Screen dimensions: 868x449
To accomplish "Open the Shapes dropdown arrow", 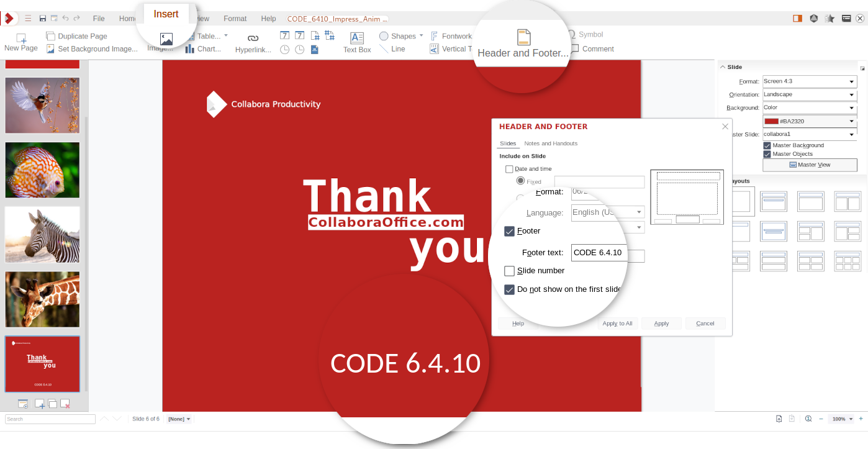I will pyautogui.click(x=422, y=35).
